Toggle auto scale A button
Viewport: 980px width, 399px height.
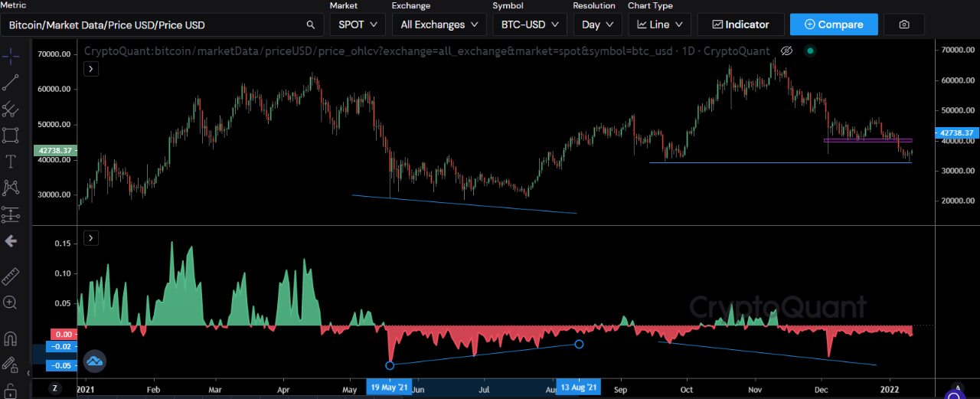[956, 388]
